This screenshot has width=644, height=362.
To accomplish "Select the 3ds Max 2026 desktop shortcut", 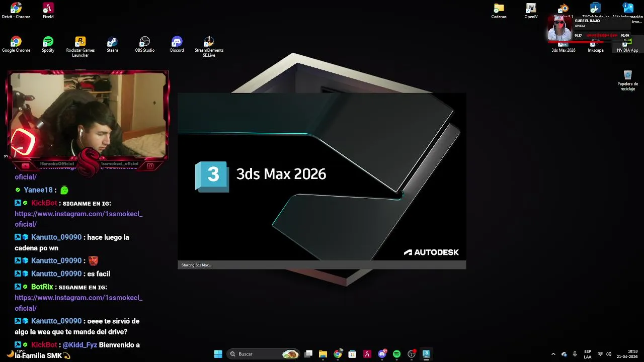I will (563, 48).
